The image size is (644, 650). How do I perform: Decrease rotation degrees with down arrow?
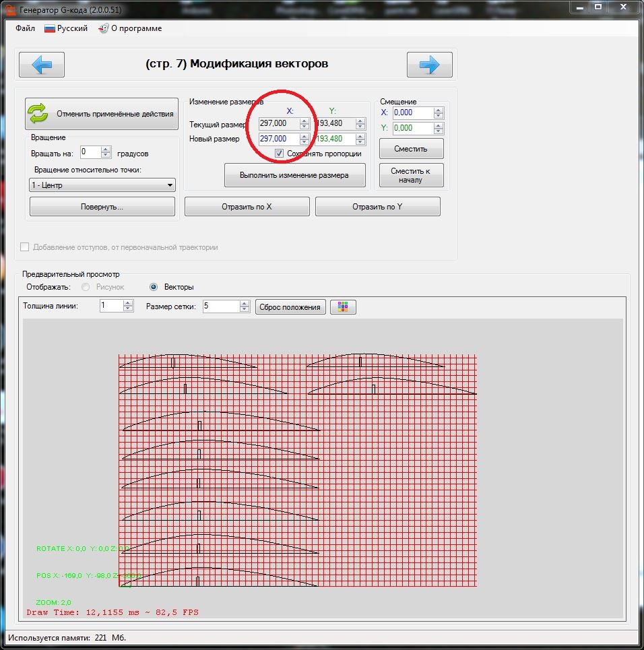pos(106,156)
